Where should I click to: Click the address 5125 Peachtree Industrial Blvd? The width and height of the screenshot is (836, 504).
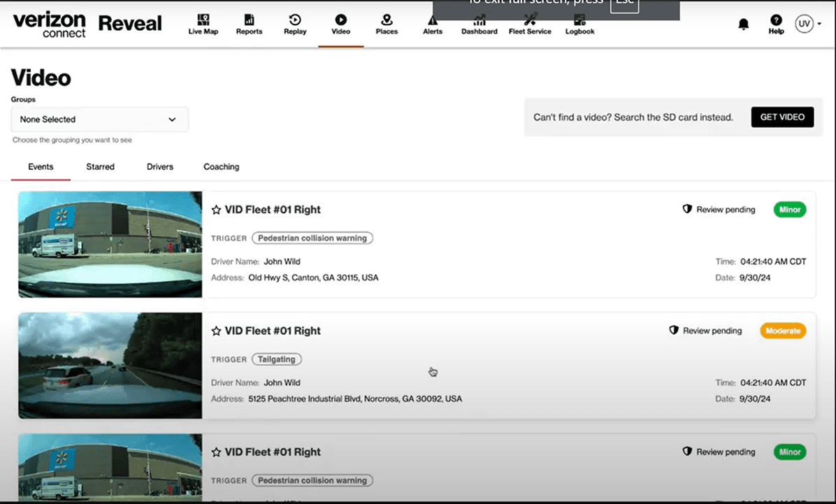(x=355, y=398)
